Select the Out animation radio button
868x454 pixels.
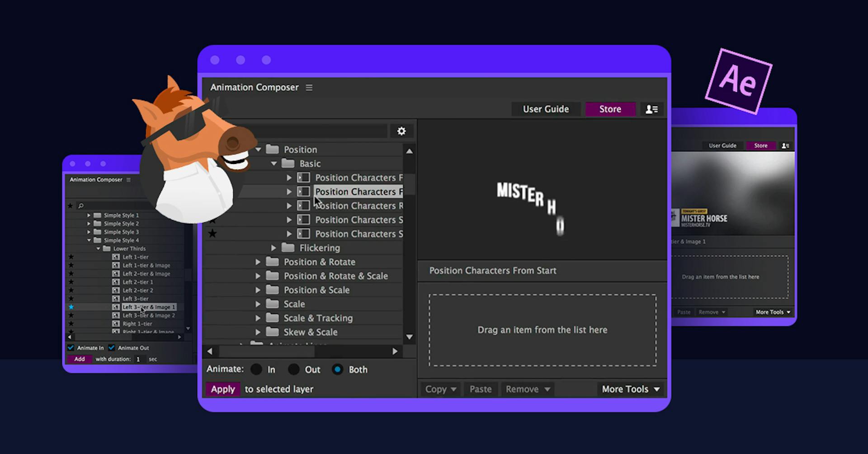[x=293, y=369]
